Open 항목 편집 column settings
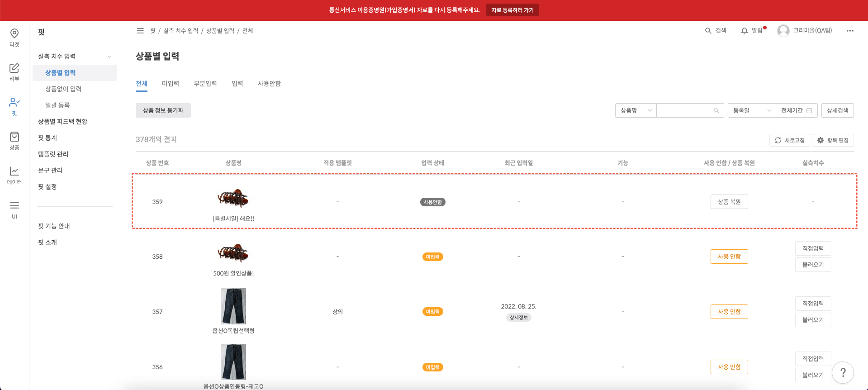 833,140
